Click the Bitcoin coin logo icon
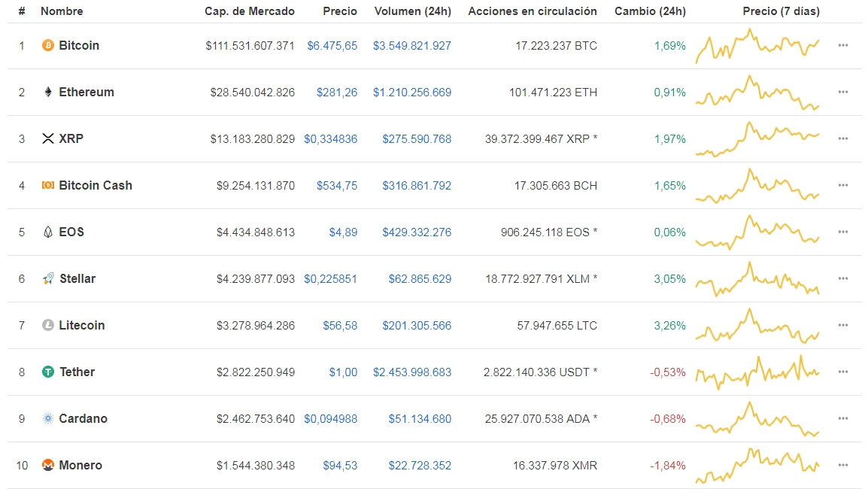The width and height of the screenshot is (868, 489). [48, 45]
